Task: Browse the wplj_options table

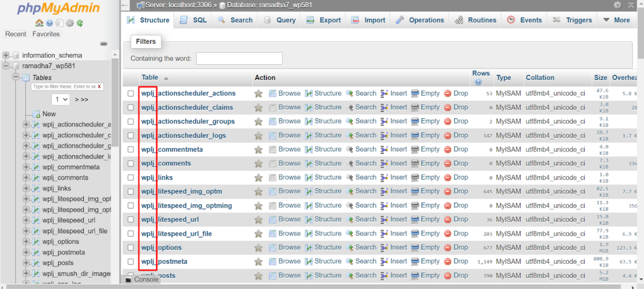Action: point(285,247)
